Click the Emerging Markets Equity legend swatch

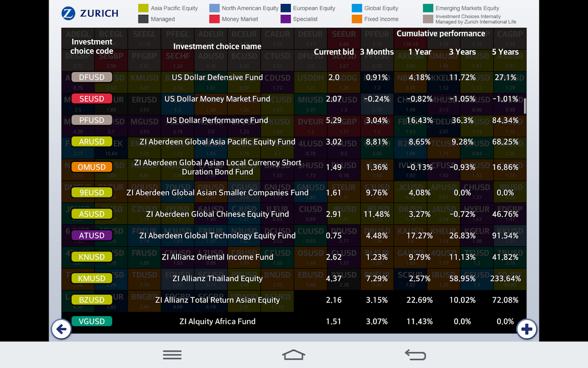[x=428, y=8]
